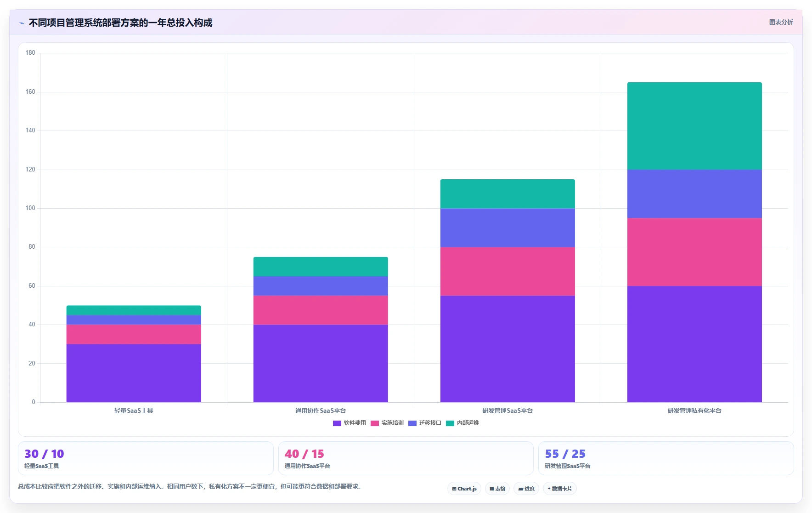Image resolution: width=812 pixels, height=513 pixels.
Task: Click the 通用协作SaaS平台 x-axis label
Action: pyautogui.click(x=321, y=410)
